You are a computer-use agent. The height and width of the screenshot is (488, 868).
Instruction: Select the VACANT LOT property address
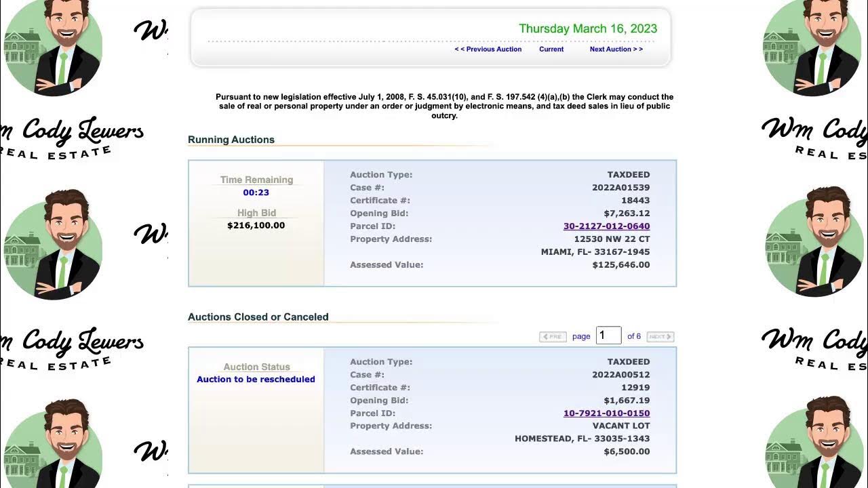[x=621, y=426]
